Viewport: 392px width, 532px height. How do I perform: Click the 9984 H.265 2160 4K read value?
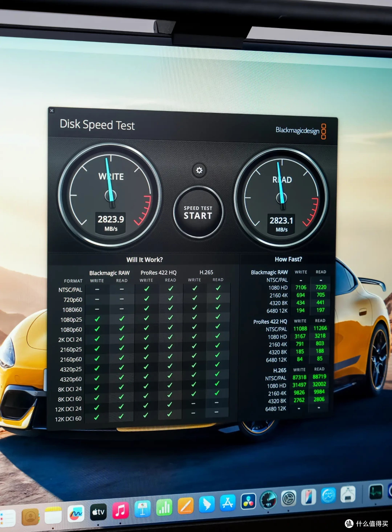click(319, 392)
